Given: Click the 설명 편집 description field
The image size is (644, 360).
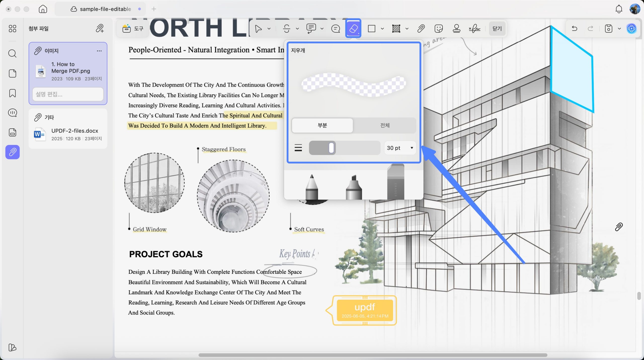Looking at the screenshot, I should [x=68, y=94].
